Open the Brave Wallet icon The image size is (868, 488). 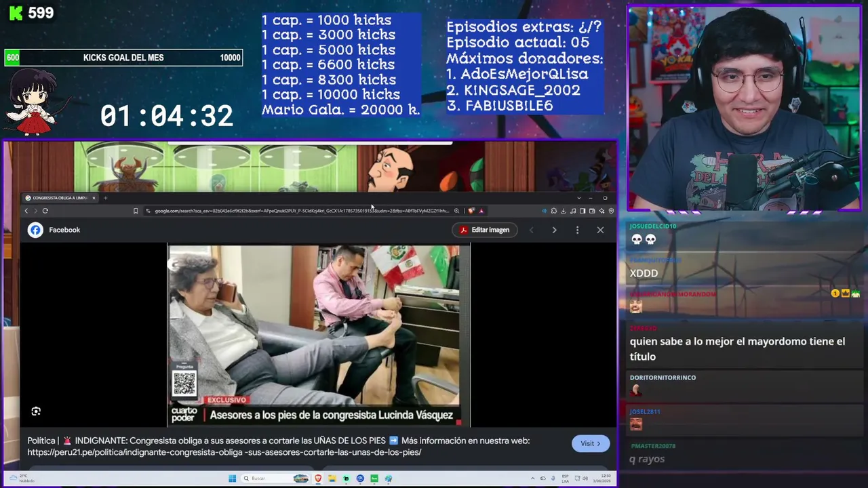[592, 211]
